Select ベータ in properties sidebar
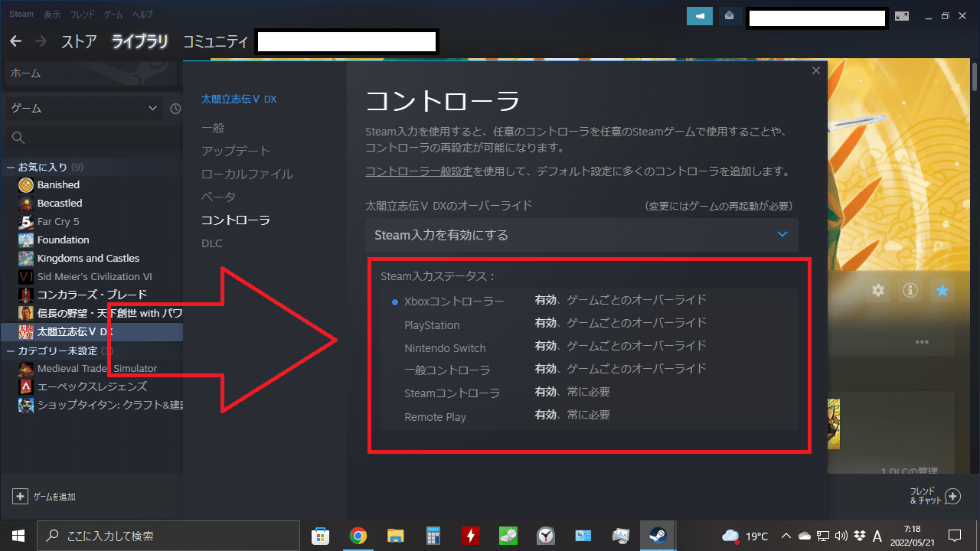Image resolution: width=980 pixels, height=551 pixels. coord(218,197)
